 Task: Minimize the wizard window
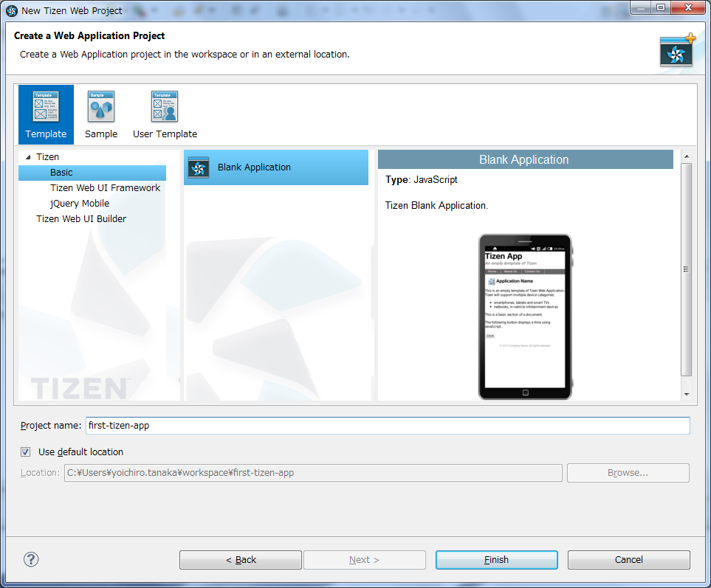coord(641,7)
